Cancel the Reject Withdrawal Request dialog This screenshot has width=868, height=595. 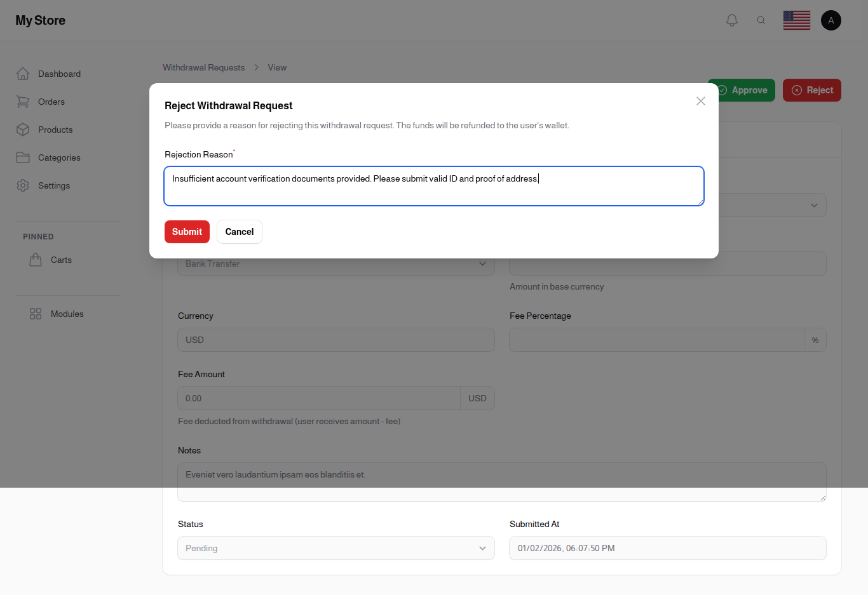click(x=240, y=232)
